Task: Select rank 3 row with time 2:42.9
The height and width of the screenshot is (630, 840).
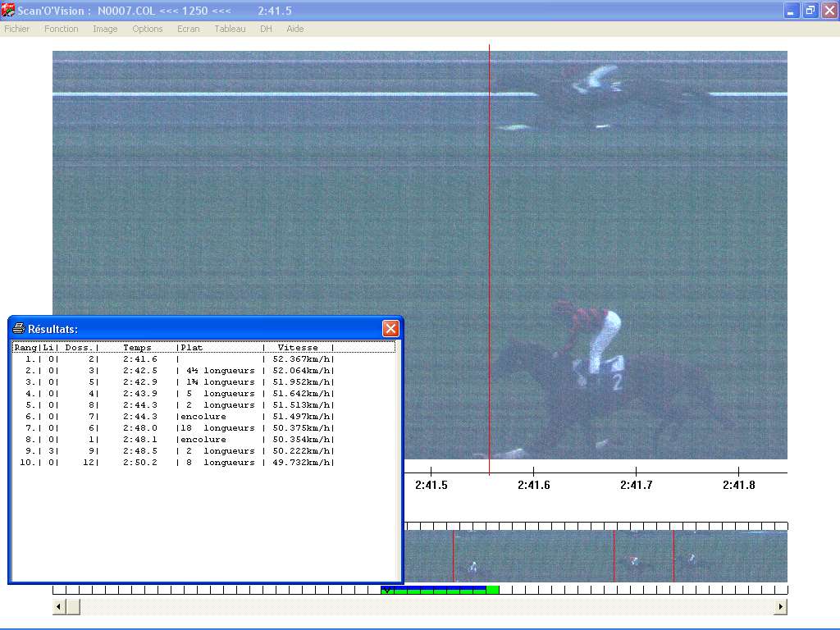Action: pyautogui.click(x=203, y=382)
